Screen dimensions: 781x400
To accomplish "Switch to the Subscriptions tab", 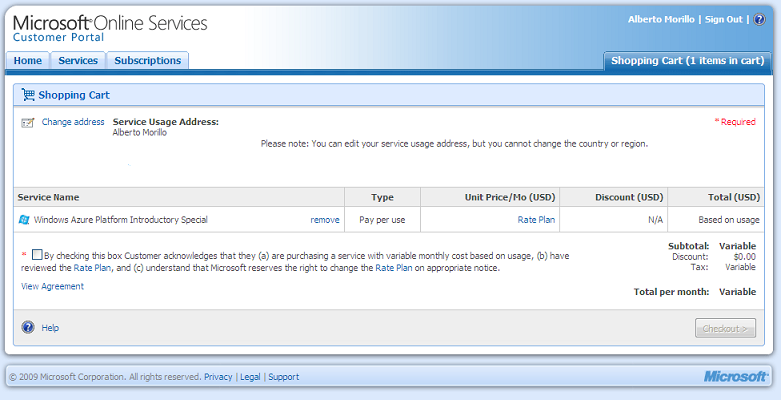I will [x=147, y=60].
